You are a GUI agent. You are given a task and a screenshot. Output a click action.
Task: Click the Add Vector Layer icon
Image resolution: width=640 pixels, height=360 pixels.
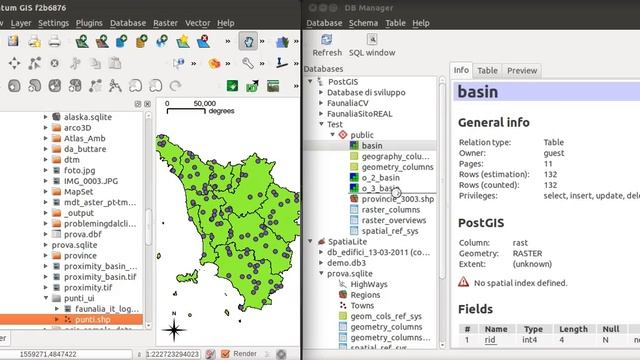[x=82, y=41]
